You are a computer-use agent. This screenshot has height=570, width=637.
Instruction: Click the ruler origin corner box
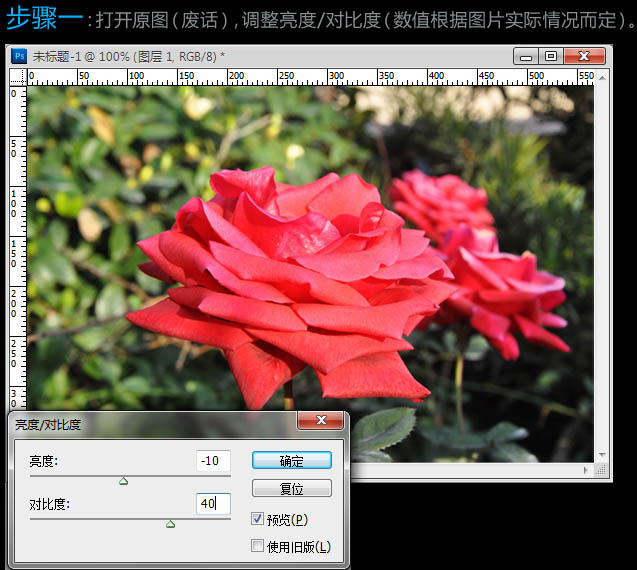[18, 77]
